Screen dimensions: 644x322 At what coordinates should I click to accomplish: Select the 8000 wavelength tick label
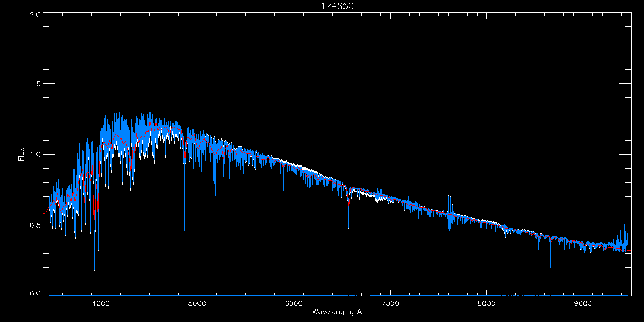pyautogui.click(x=487, y=303)
